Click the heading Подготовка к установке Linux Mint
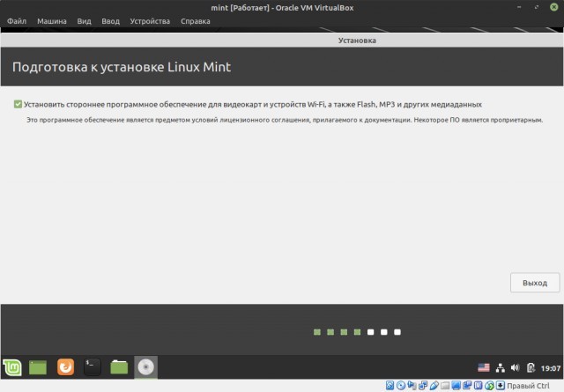564x392 pixels. pos(122,67)
